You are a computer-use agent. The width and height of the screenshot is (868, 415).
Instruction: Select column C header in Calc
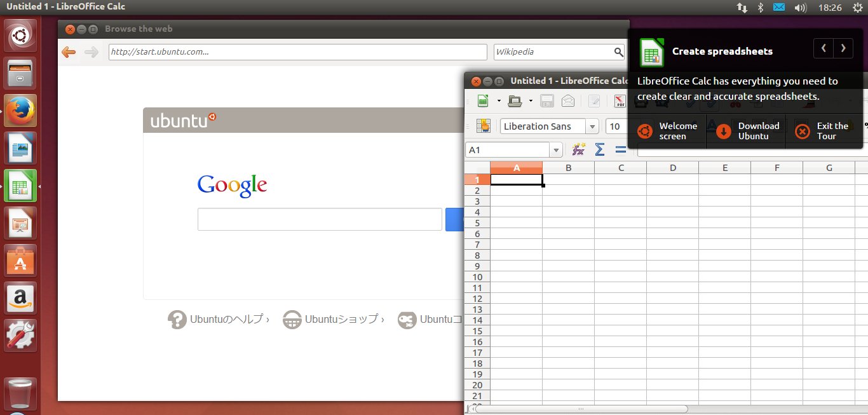[x=621, y=168]
